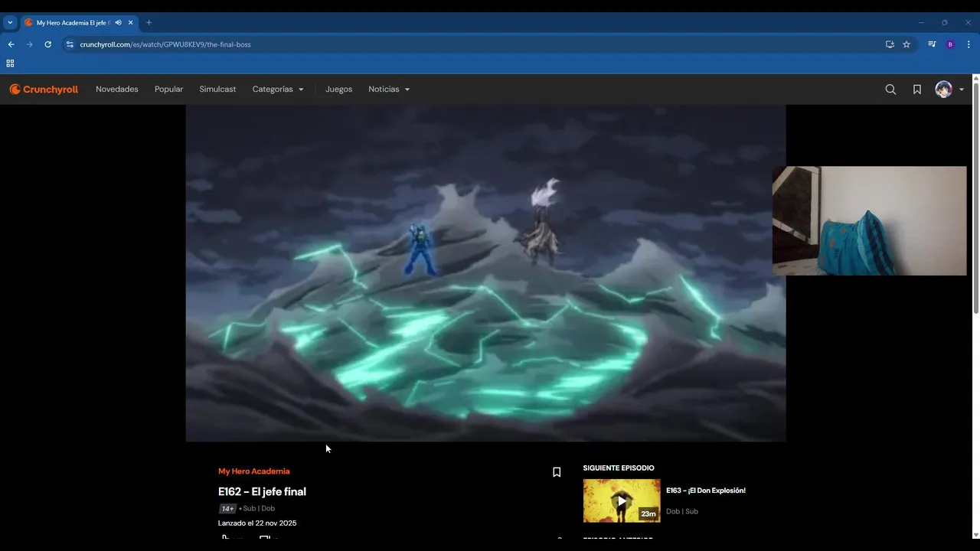Open the profile avatar in the header
The height and width of the screenshot is (551, 980).
[943, 90]
